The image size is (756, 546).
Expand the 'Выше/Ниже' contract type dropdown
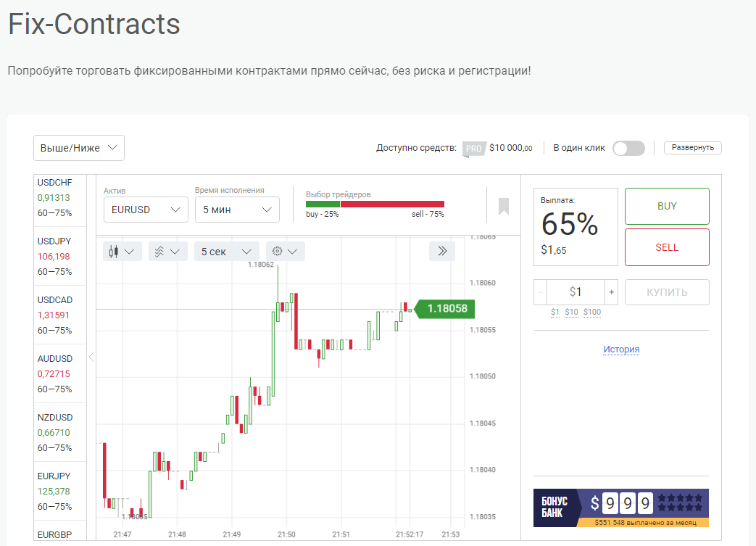79,148
